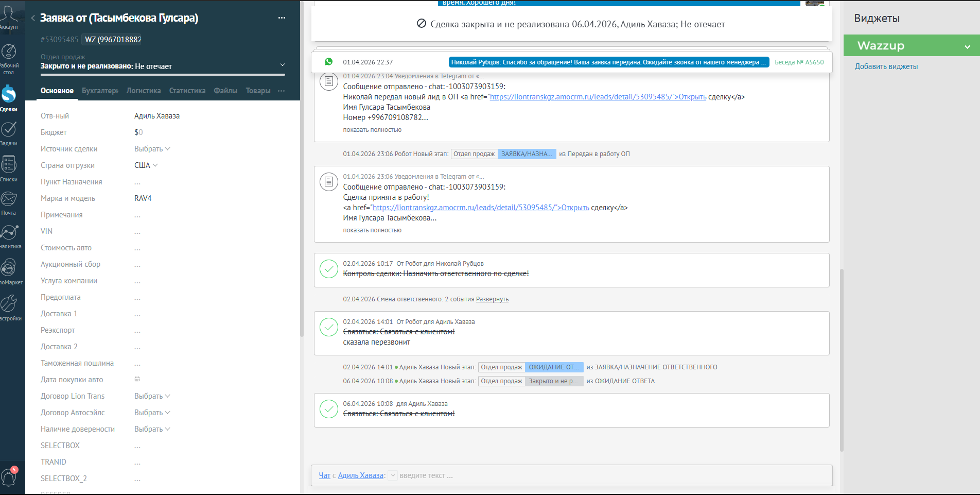Click the closed-deal ban icon in banner
Screen dimensions: 980x495
(x=421, y=24)
